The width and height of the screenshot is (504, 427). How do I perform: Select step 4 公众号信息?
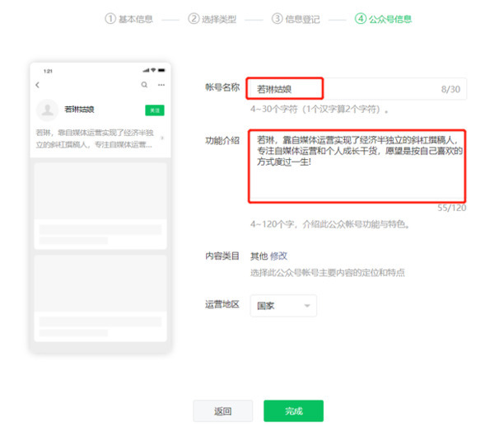tap(384, 19)
